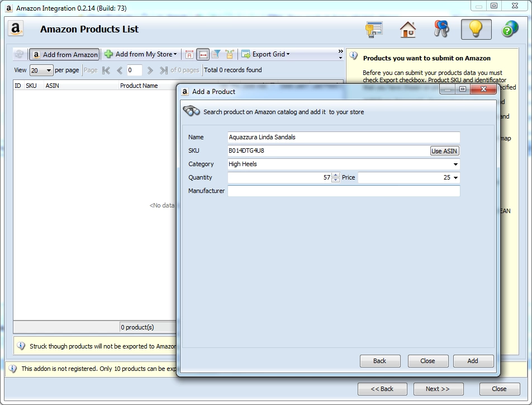Open the 20 per page view dropdown
532x405 pixels.
tap(41, 70)
